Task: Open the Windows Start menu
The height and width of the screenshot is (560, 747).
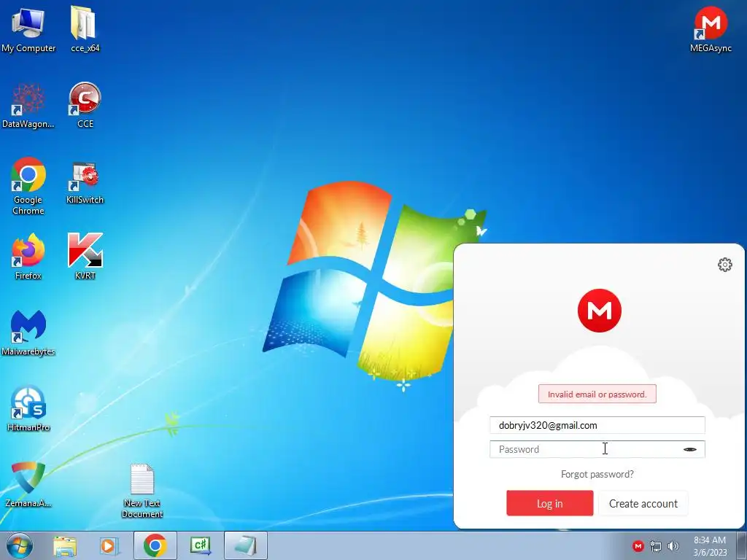Action: (20, 545)
